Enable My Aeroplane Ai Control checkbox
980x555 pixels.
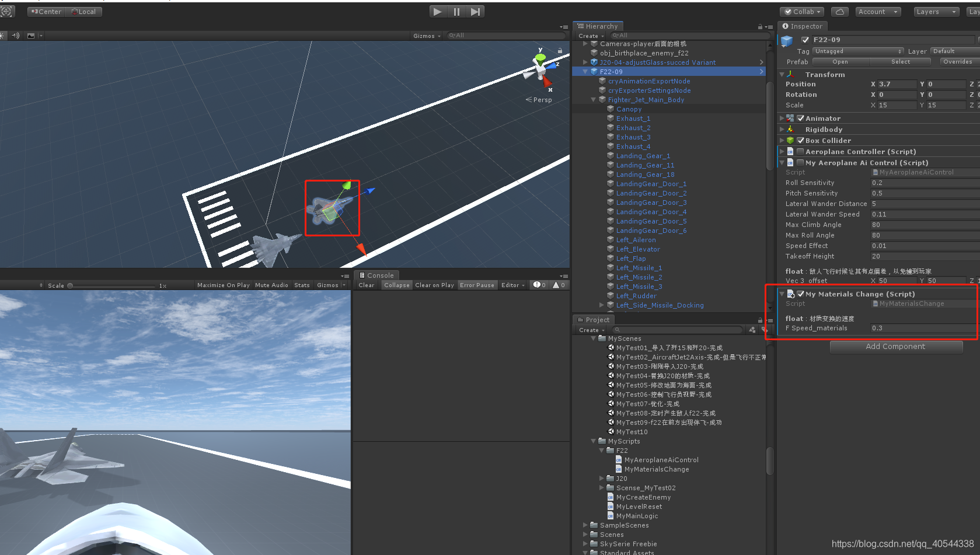point(801,163)
